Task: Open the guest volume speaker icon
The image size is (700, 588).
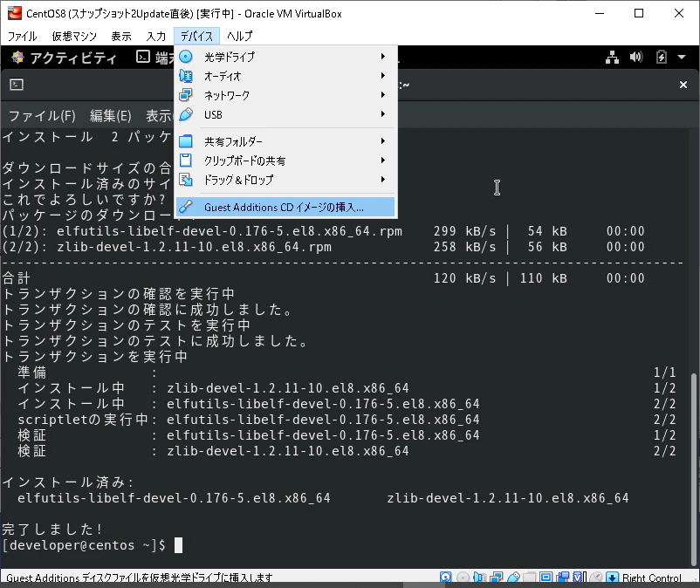Action: click(x=636, y=57)
